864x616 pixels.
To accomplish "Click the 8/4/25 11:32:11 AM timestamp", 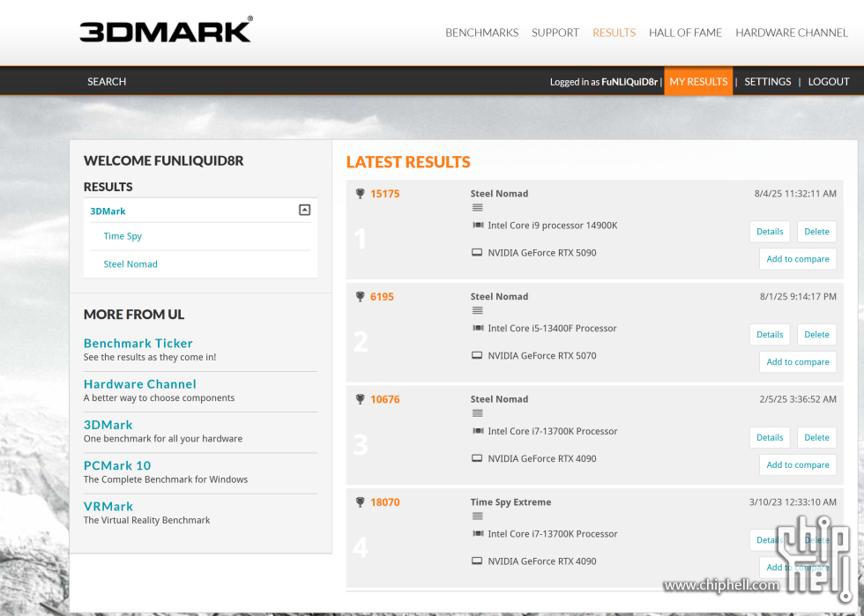I will pos(795,193).
